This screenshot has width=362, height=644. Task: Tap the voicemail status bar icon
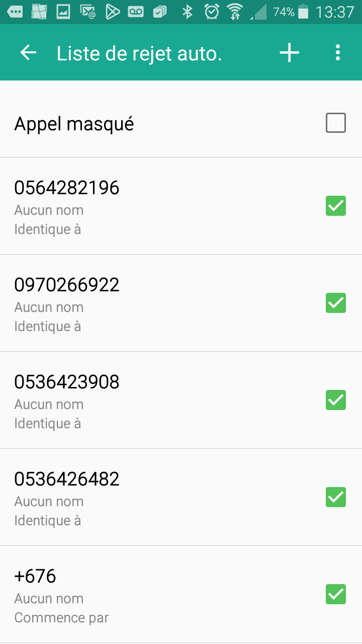136,12
